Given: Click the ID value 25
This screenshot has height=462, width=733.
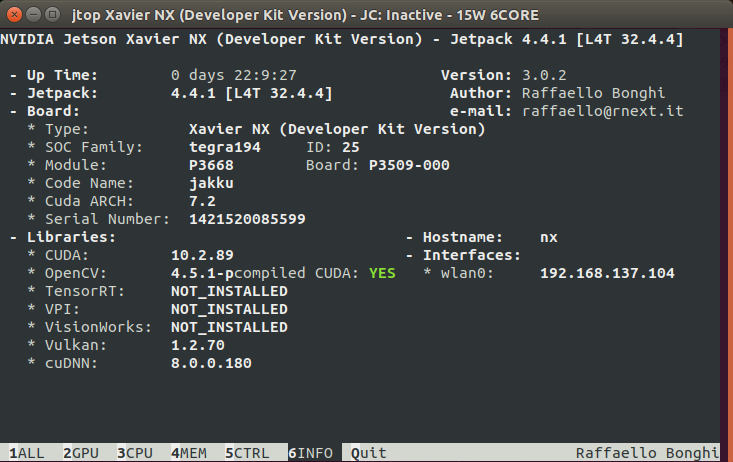Looking at the screenshot, I should pos(351,147).
